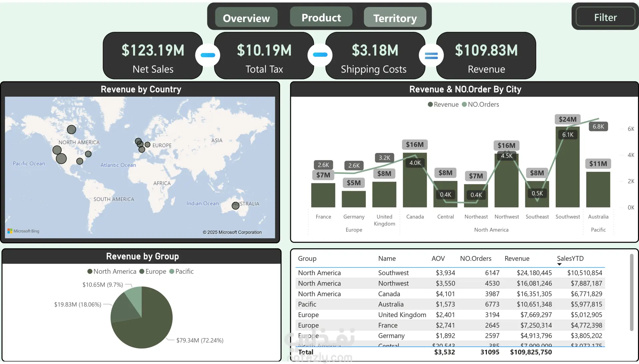This screenshot has height=364, width=639.
Task: Click the equals icon before Revenue card
Action: [x=431, y=56]
